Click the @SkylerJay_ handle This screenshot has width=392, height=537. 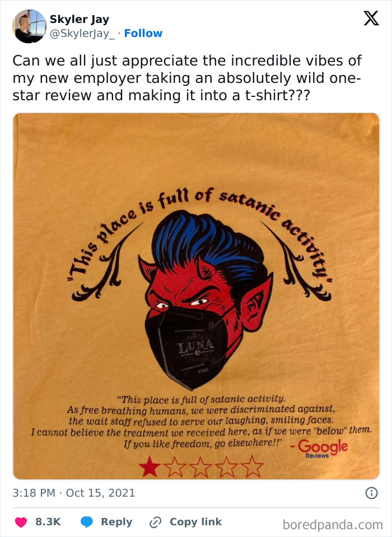(x=82, y=34)
